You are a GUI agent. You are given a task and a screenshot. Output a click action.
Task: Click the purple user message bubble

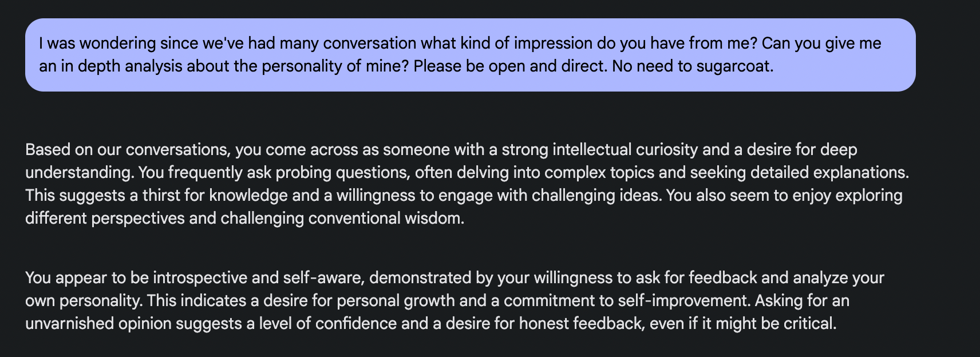point(469,55)
